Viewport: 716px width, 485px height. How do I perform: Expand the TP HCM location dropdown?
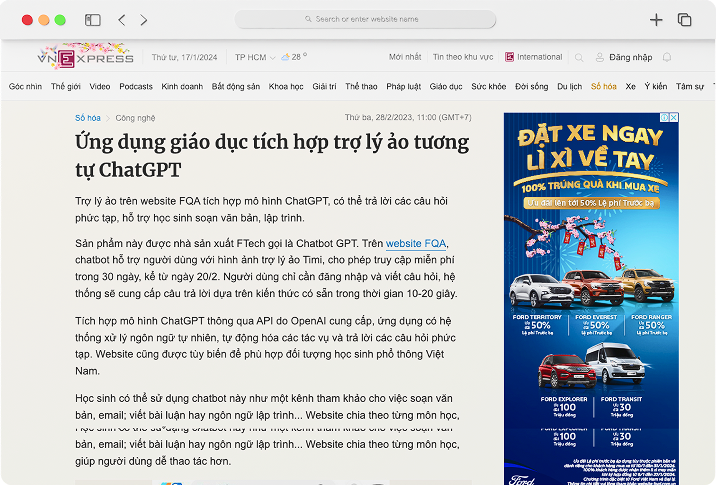click(255, 57)
